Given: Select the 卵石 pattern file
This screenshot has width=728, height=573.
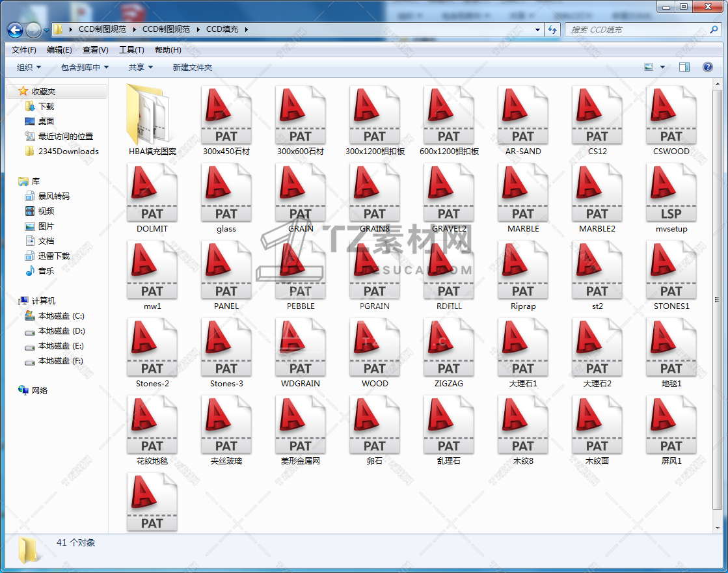Looking at the screenshot, I should click(x=375, y=430).
